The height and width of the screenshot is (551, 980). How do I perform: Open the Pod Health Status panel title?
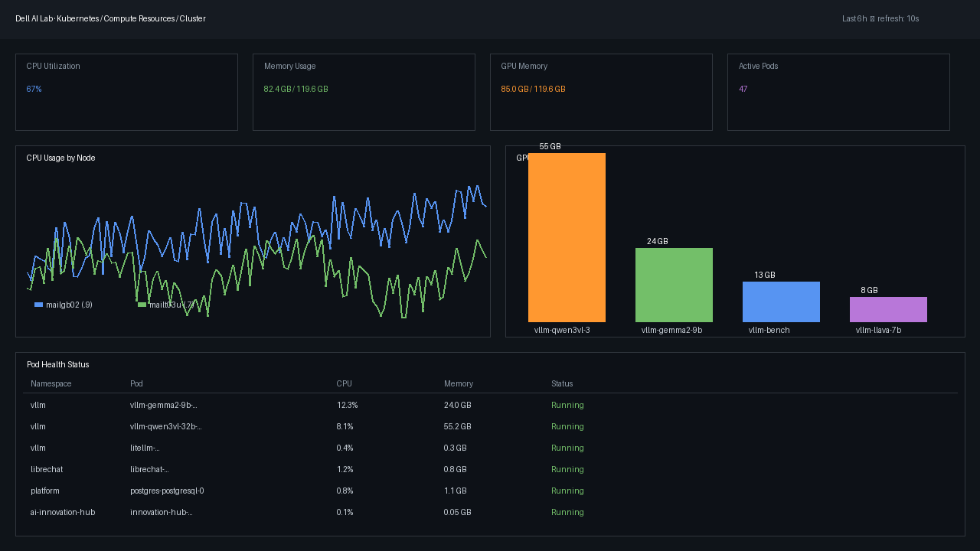point(57,364)
